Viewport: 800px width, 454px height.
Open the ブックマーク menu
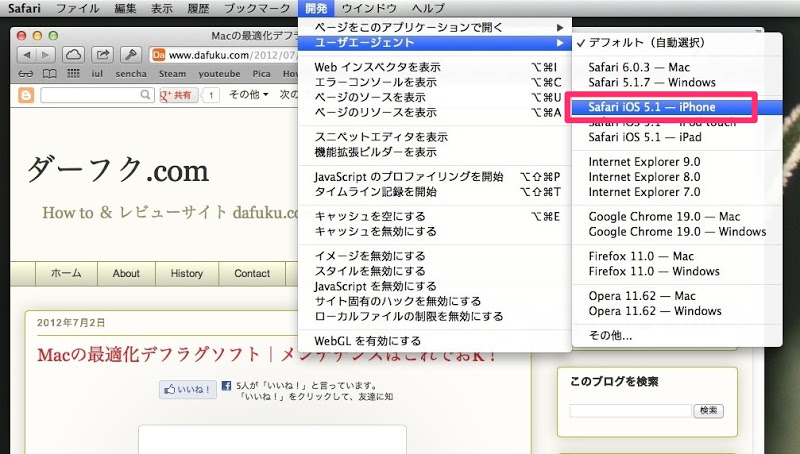click(x=257, y=8)
